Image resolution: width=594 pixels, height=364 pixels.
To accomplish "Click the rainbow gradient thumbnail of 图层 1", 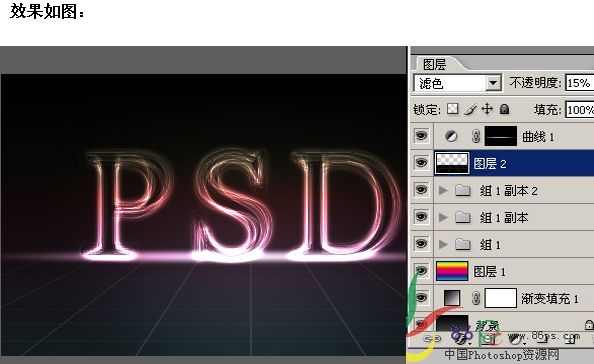I will [452, 271].
